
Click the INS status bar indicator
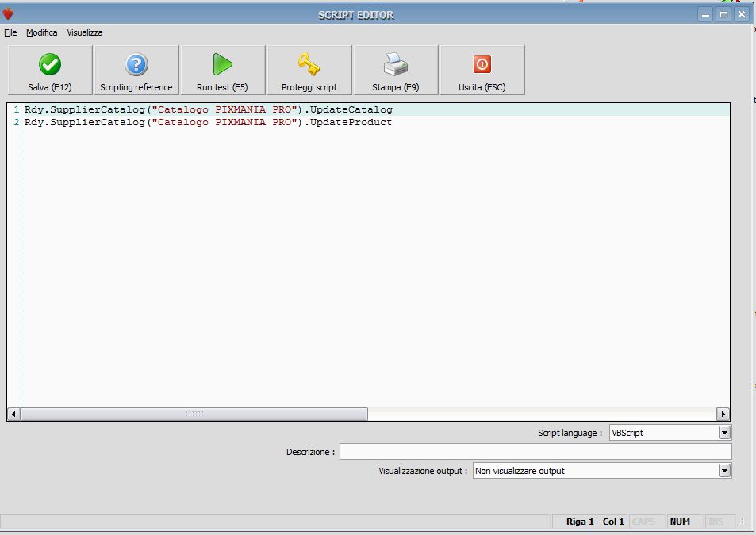click(x=716, y=522)
